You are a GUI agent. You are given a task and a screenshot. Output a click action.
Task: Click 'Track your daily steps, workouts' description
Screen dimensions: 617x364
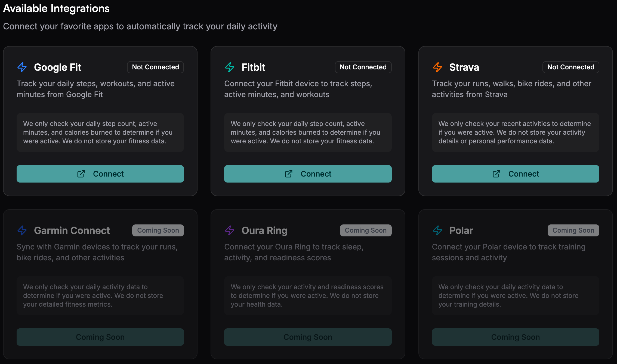(x=96, y=89)
